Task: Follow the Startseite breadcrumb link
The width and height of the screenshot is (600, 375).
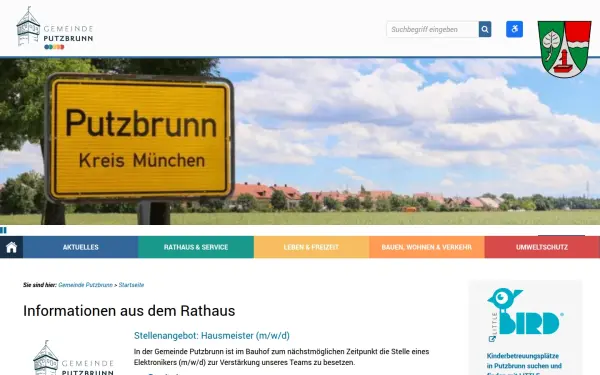Action: tap(131, 285)
